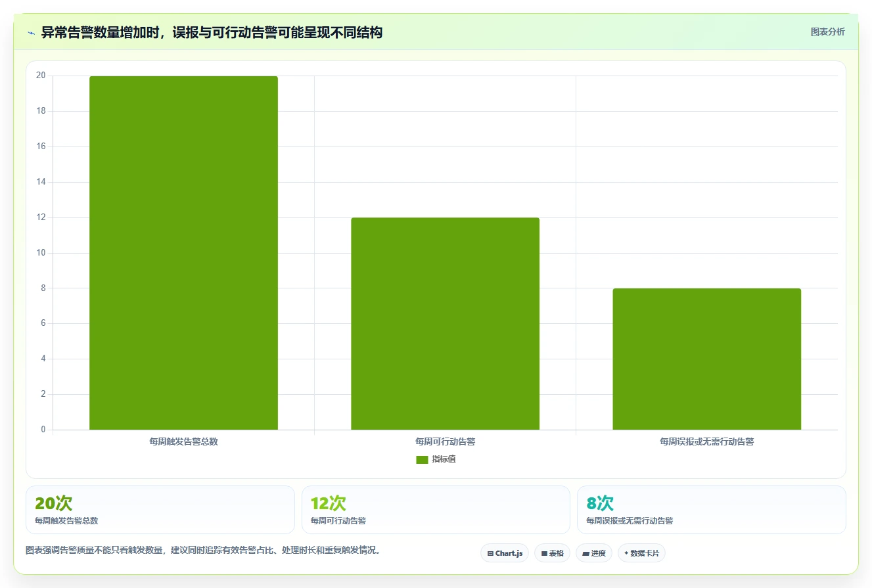
Task: Select the 每周可行动告警 bar in chart
Action: click(445, 324)
